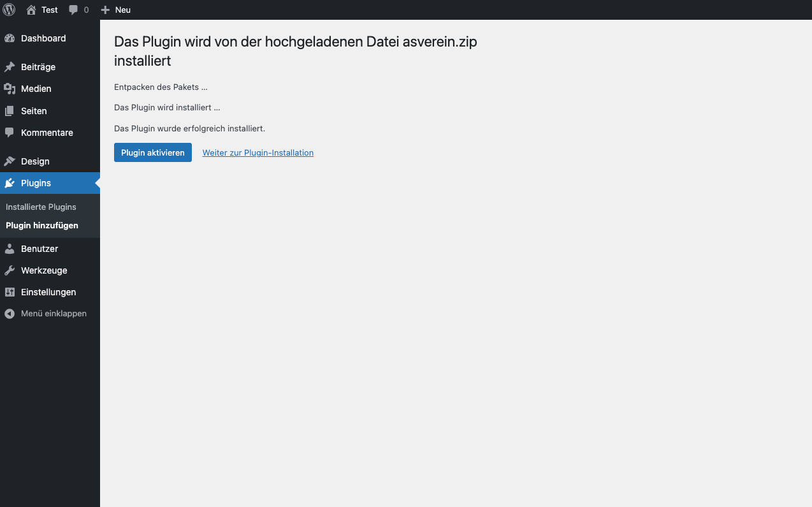Click the plus icon beside Neu

pyautogui.click(x=106, y=10)
